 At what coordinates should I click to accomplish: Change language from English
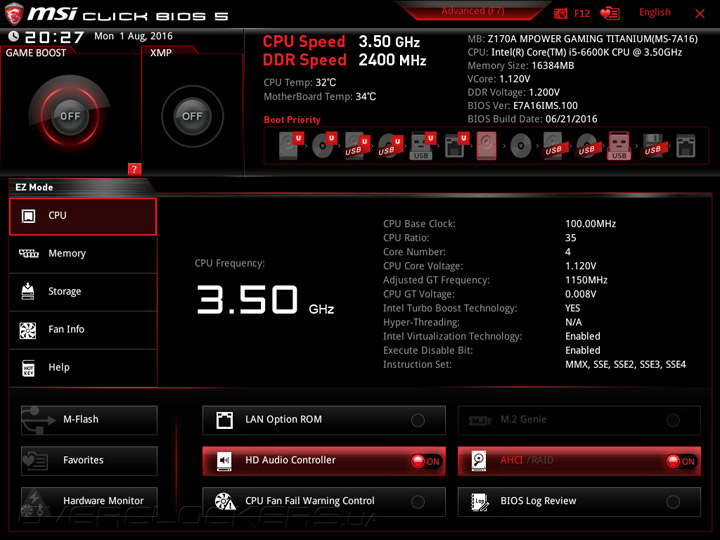point(654,12)
